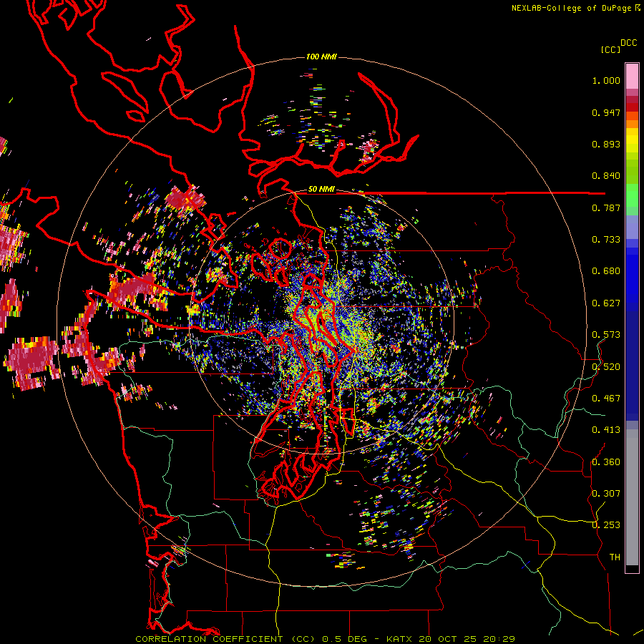Pick the gray lower segment of color bar
Viewport: 644px width, 644px height.
coord(632,497)
